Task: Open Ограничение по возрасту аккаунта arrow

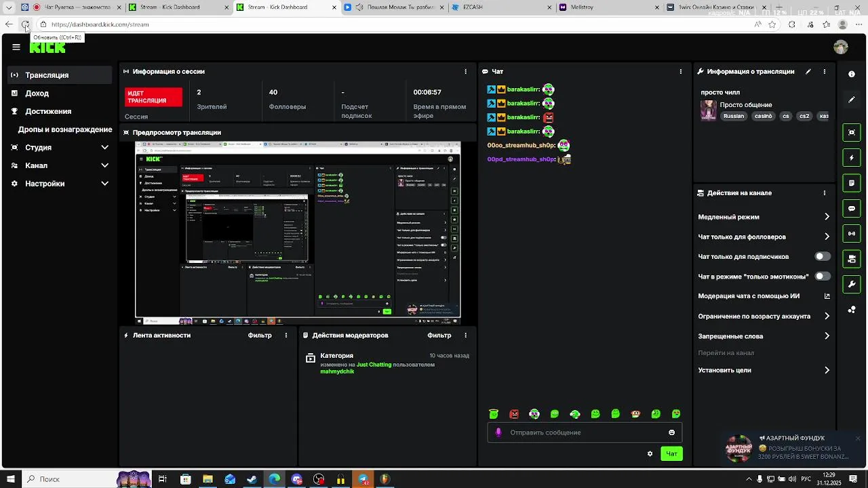Action: (827, 316)
